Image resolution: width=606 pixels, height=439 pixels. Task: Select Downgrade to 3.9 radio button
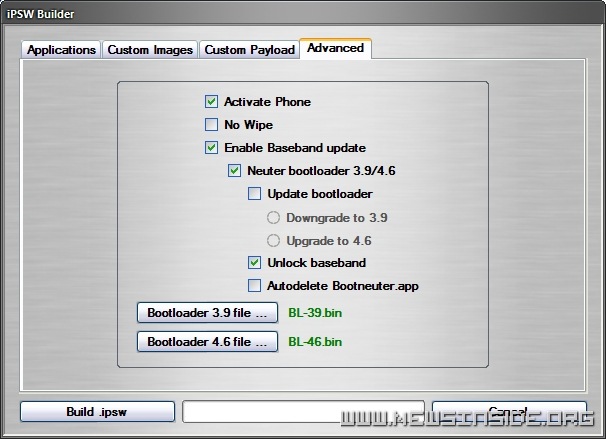coord(273,218)
